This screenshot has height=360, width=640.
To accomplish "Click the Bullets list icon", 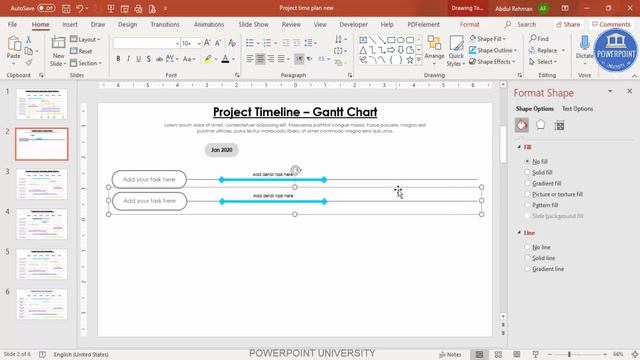I will [x=250, y=43].
